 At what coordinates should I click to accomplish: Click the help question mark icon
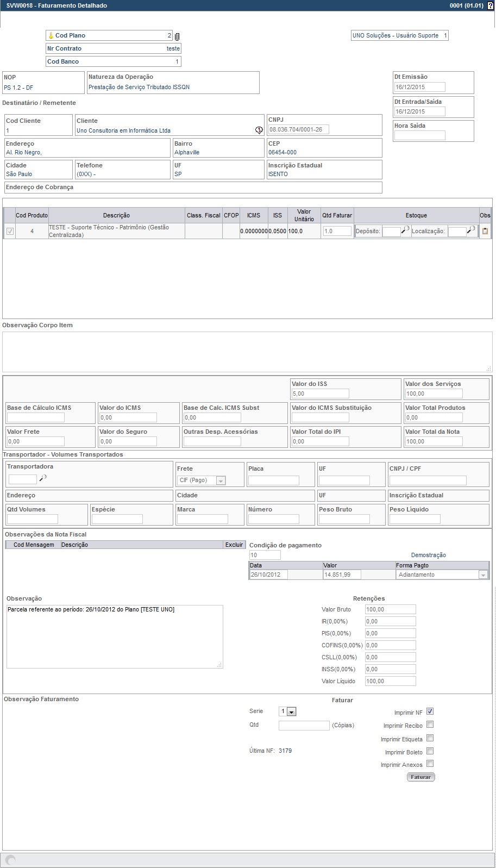point(491,5)
